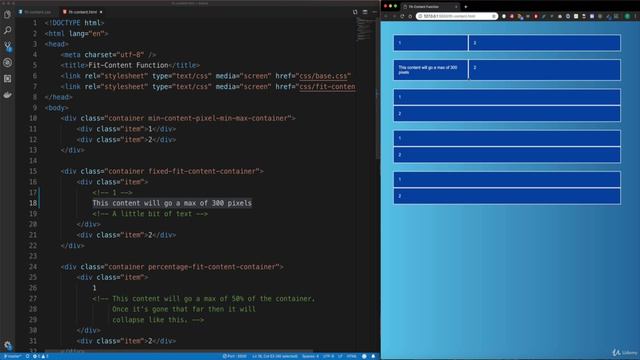The width and height of the screenshot is (640, 360).
Task: Click the browser reload button
Action: point(402,16)
